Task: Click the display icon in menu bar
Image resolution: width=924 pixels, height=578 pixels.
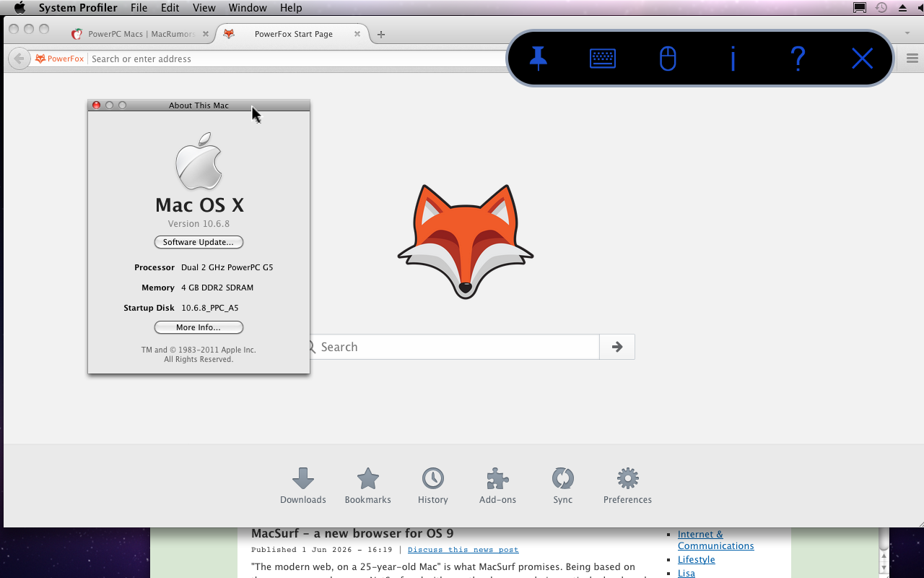Action: tap(860, 8)
